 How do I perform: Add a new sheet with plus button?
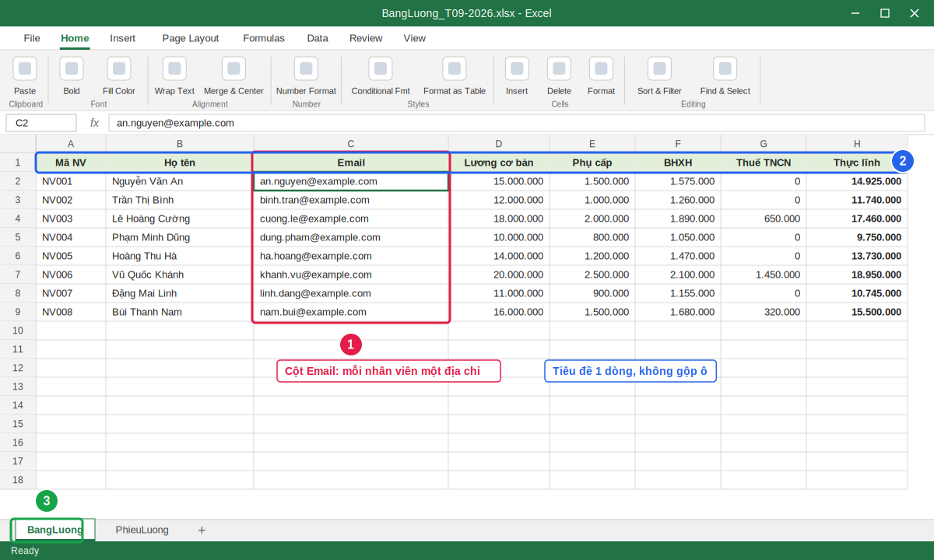point(202,530)
